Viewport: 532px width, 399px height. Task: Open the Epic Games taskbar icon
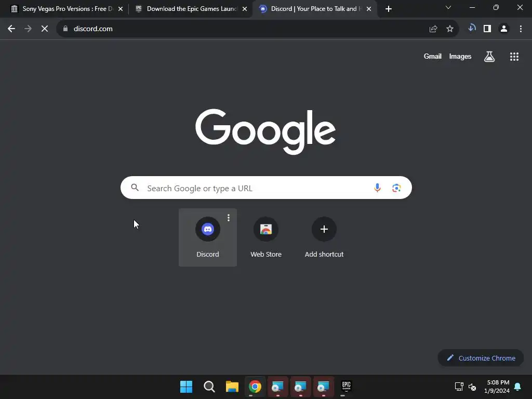click(346, 387)
